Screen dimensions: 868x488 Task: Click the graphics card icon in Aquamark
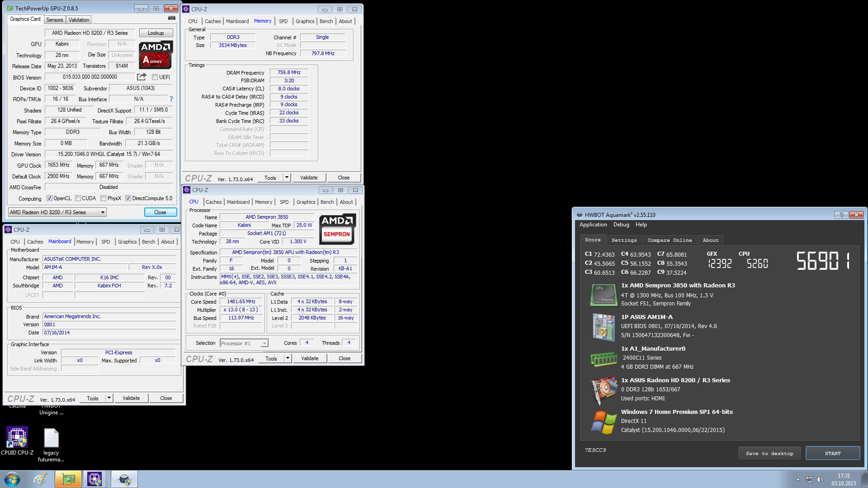coord(604,390)
